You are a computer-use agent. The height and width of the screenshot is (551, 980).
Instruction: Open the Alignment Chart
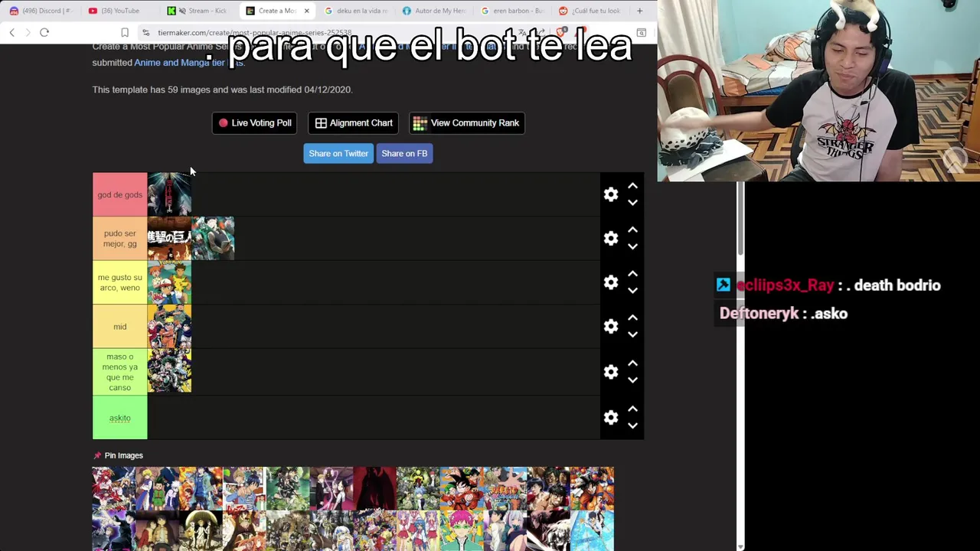354,122
